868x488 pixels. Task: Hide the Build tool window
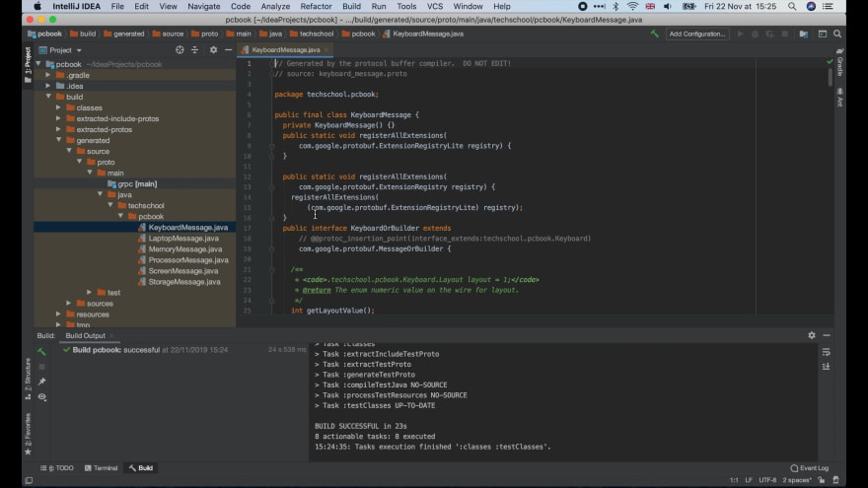tap(827, 335)
